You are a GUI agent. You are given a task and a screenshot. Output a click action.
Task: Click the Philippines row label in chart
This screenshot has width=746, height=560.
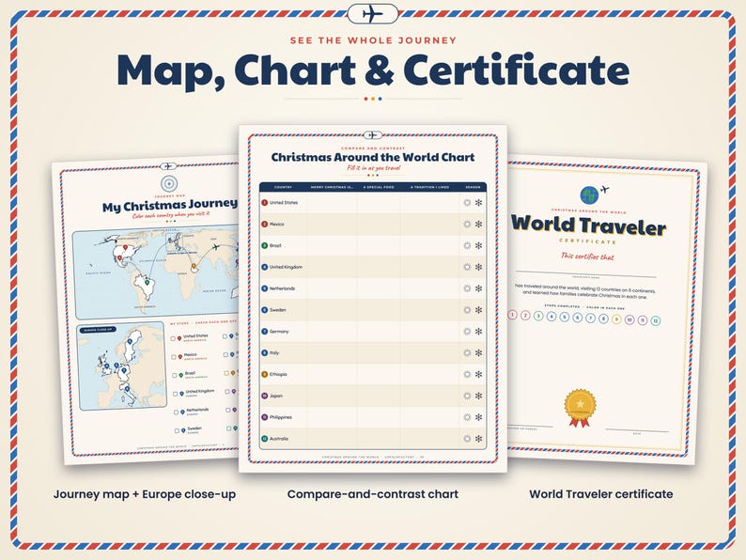[x=281, y=417]
